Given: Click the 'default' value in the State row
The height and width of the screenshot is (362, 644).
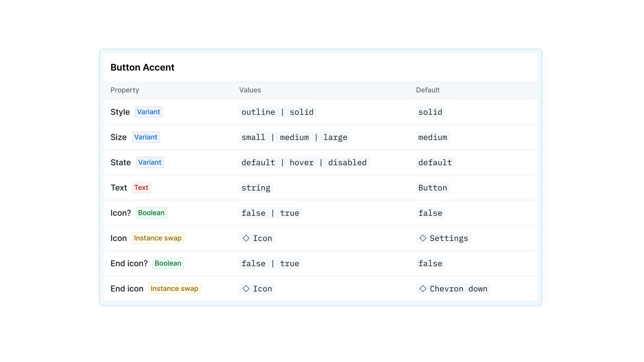Looking at the screenshot, I should (x=435, y=162).
